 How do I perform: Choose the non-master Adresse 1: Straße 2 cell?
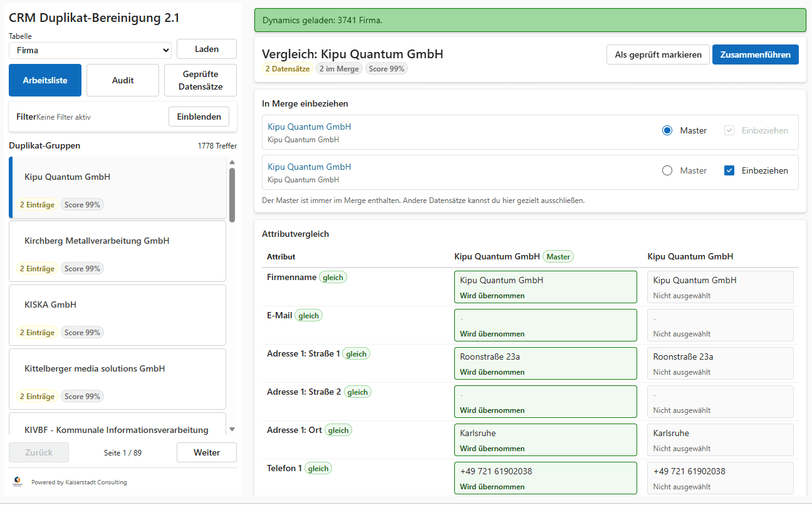pyautogui.click(x=721, y=402)
